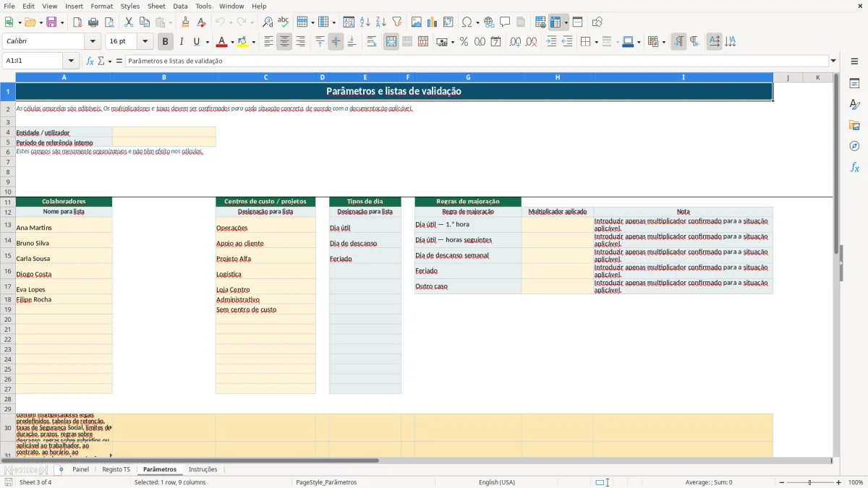868x488 pixels.
Task: Toggle Print Preview icon
Action: pos(109,22)
